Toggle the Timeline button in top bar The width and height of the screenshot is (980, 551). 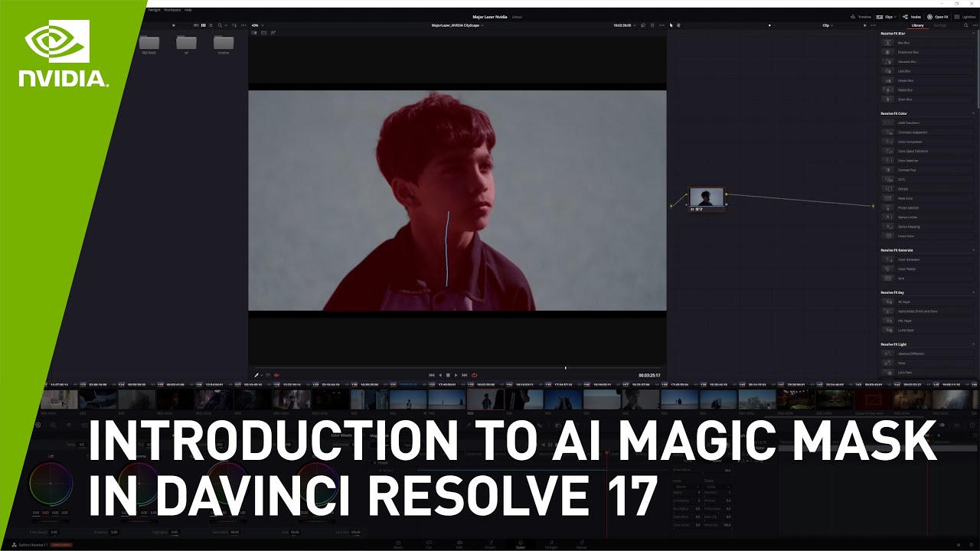pos(861,17)
